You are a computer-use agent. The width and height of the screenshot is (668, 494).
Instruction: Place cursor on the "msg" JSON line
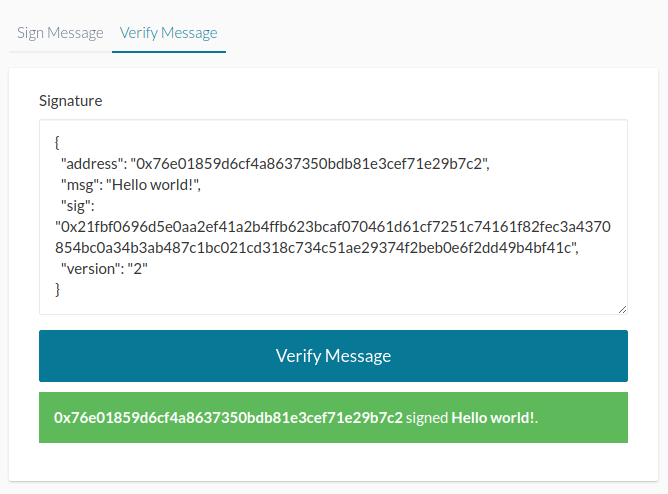tap(131, 185)
